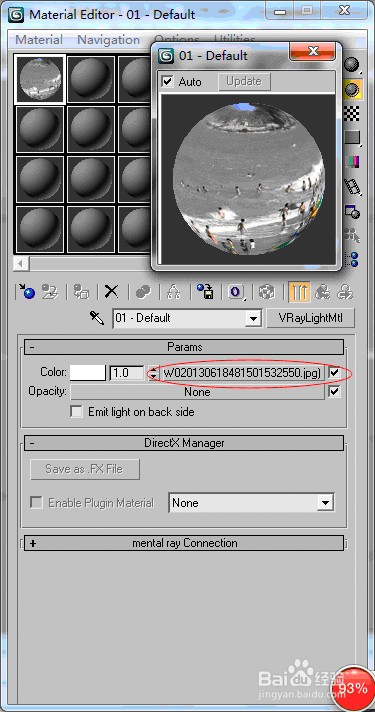Click the Update button in preview window
Image resolution: width=375 pixels, height=712 pixels.
[244, 81]
